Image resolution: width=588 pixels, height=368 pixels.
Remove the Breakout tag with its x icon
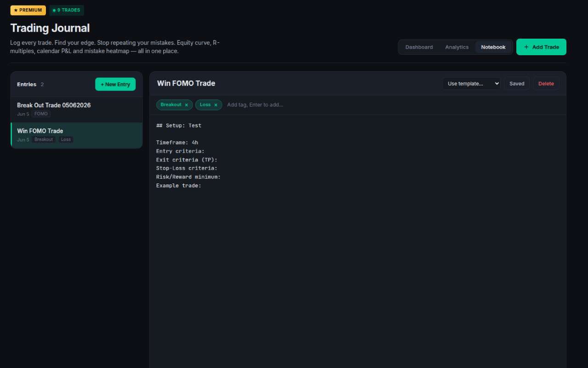187,105
